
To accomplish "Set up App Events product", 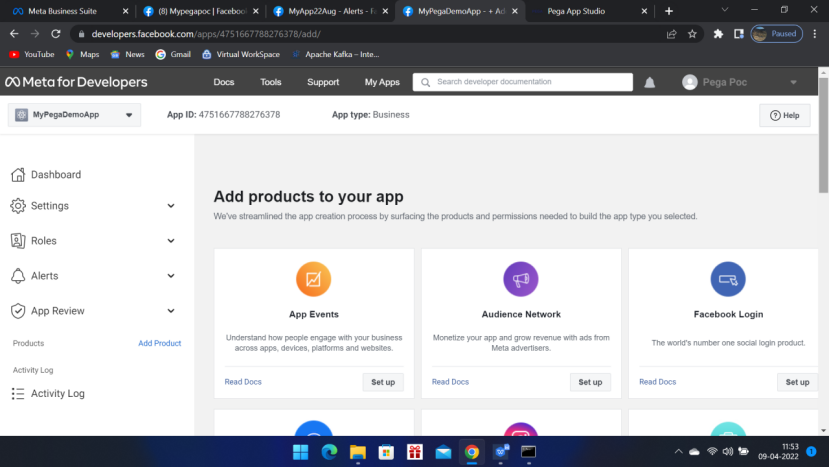I will click(x=383, y=382).
